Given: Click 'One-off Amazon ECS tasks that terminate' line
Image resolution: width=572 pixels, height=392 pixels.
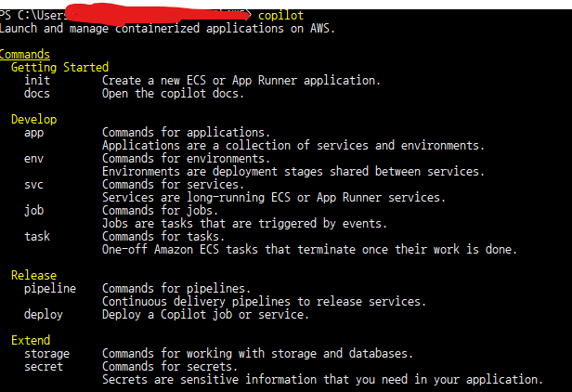Looking at the screenshot, I should click(309, 250).
